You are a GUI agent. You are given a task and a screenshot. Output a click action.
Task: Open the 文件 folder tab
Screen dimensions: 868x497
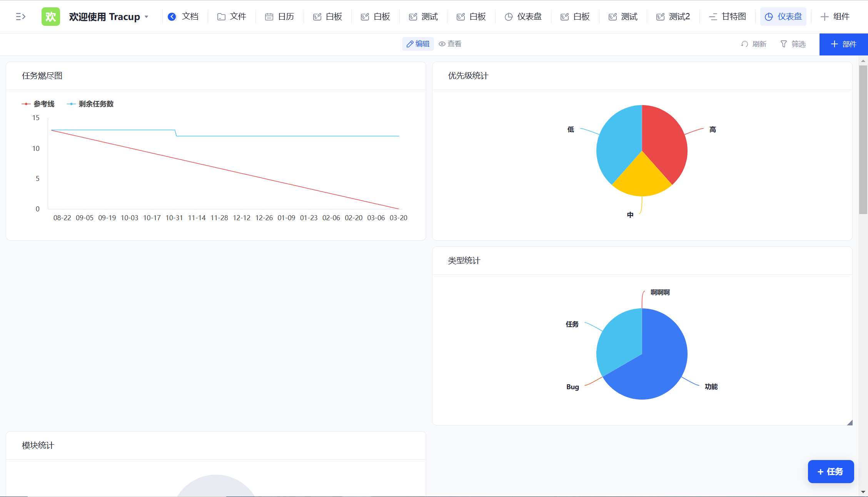232,17
